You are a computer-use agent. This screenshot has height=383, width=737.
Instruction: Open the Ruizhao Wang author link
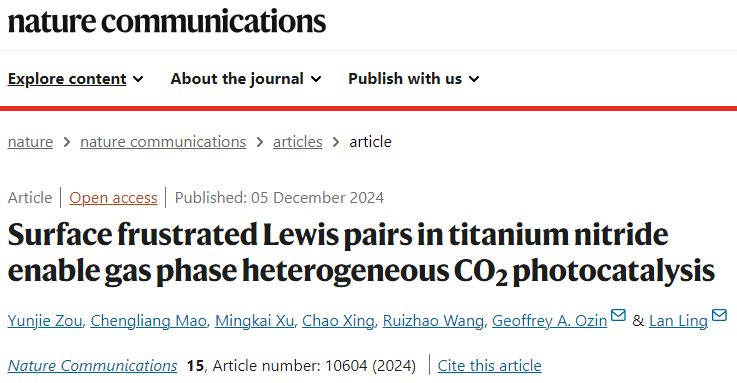click(x=433, y=320)
